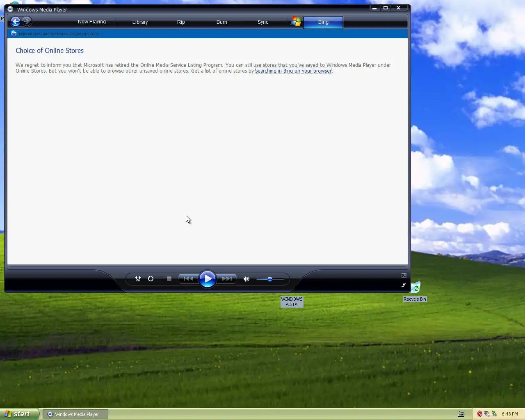525x420 pixels.
Task: Follow the 'searching in Bing on your browser' link
Action: (293, 71)
